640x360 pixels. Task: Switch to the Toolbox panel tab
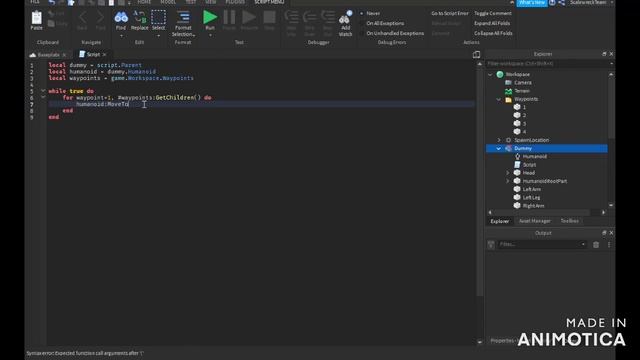[569, 221]
